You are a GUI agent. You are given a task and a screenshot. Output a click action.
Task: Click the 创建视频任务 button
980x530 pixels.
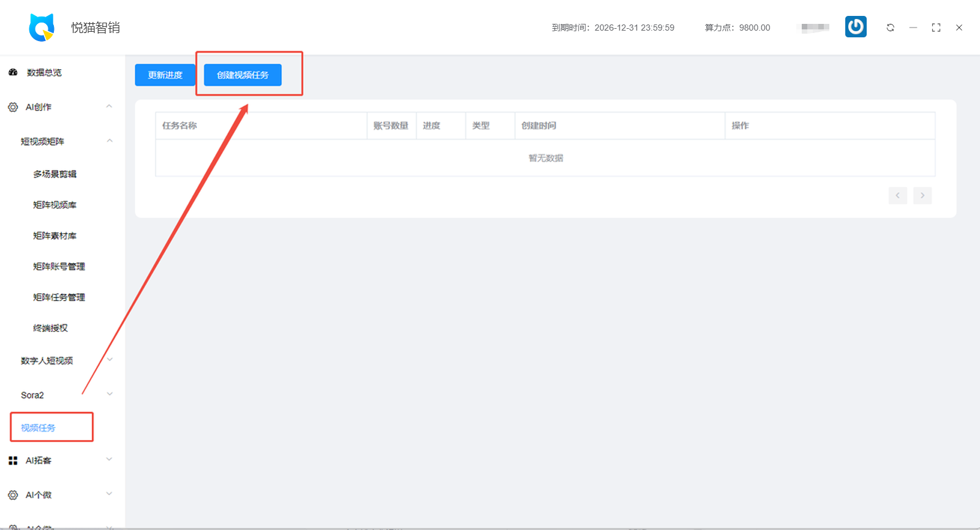(243, 75)
